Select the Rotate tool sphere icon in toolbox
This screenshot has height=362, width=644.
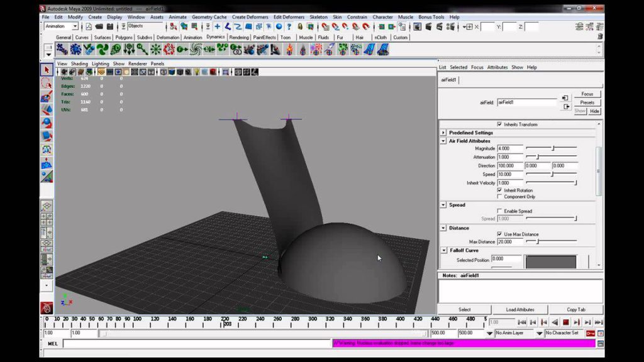pos(47,123)
